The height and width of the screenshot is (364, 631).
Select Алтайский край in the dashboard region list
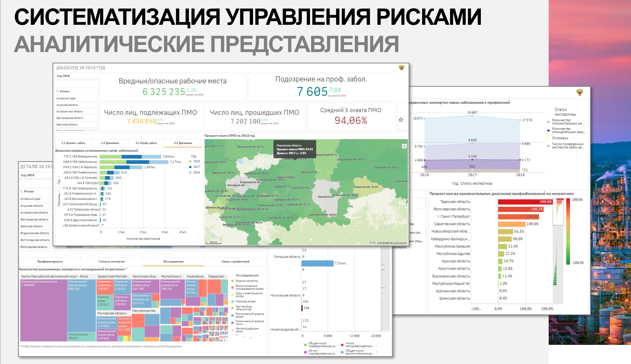click(x=76, y=98)
